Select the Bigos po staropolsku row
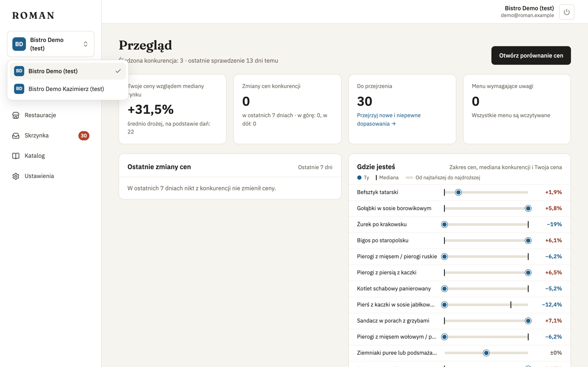Image resolution: width=588 pixels, height=367 pixels. pyautogui.click(x=459, y=241)
